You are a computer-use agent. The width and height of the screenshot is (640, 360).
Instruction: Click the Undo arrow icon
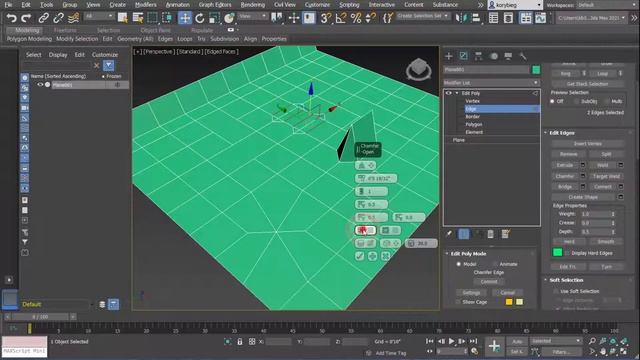(11, 18)
